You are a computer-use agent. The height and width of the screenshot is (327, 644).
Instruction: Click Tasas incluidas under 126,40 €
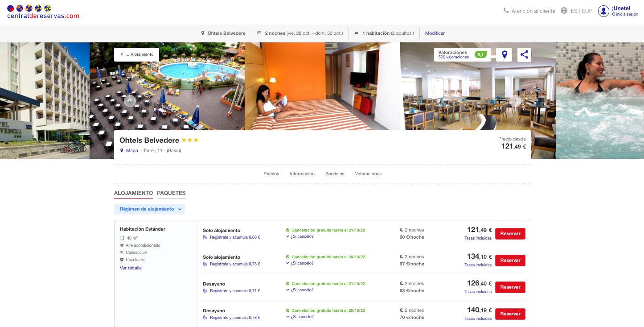[478, 292]
